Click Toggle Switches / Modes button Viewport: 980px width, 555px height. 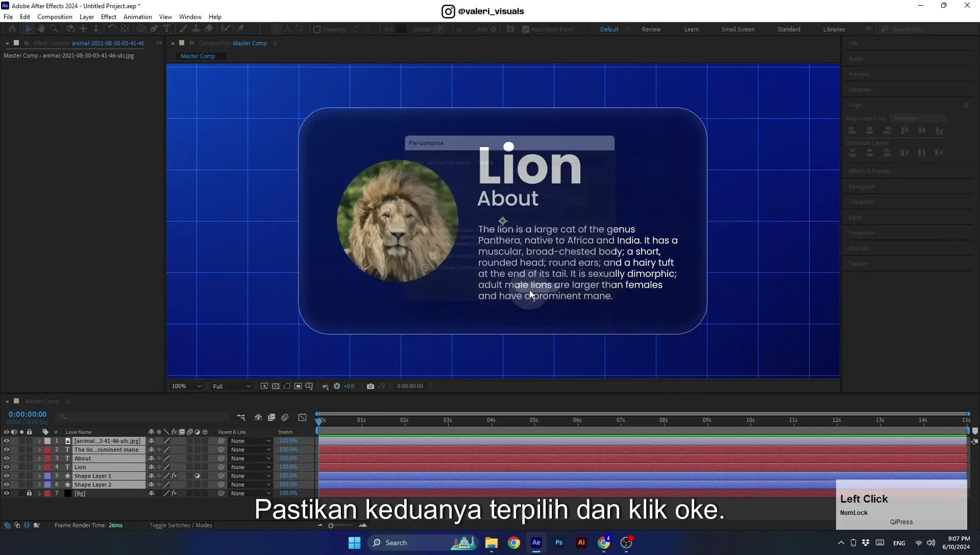click(x=181, y=525)
